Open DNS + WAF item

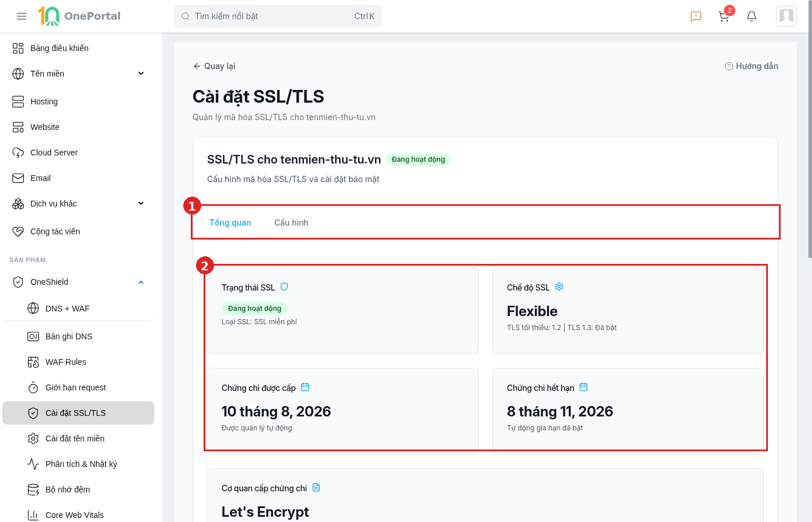tap(78, 309)
